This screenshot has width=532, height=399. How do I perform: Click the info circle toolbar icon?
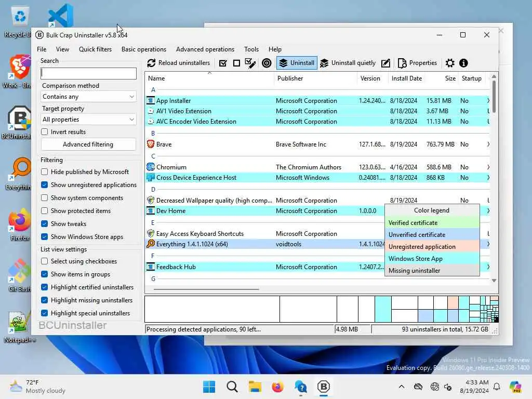coord(463,63)
